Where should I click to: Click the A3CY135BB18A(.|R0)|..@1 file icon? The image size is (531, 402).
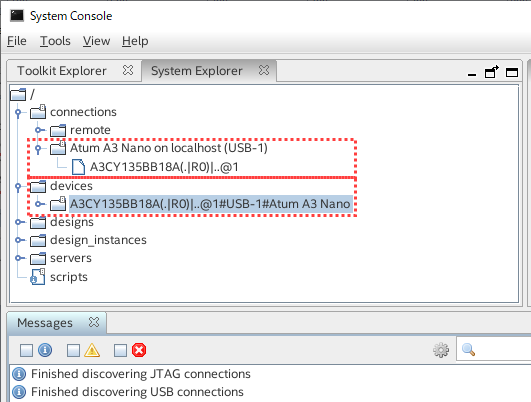tap(79, 167)
